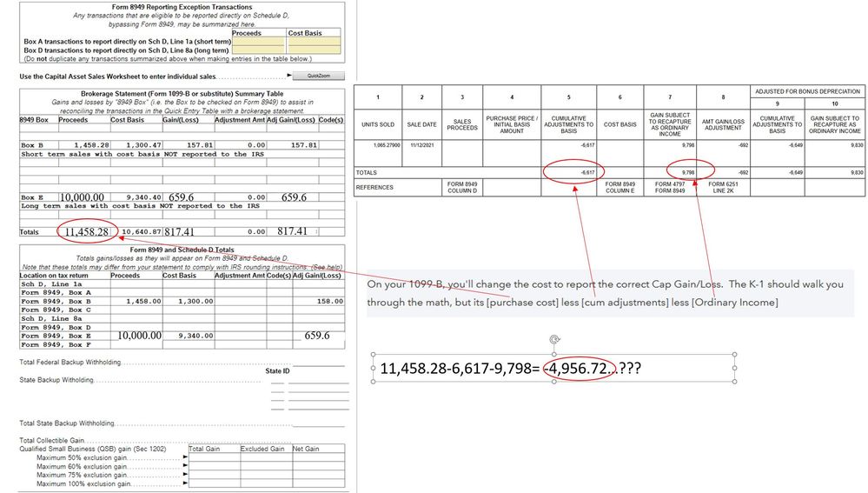The width and height of the screenshot is (868, 493).
Task: Click the 'On your 1099-B' instruction paragraph
Action: 609,293
